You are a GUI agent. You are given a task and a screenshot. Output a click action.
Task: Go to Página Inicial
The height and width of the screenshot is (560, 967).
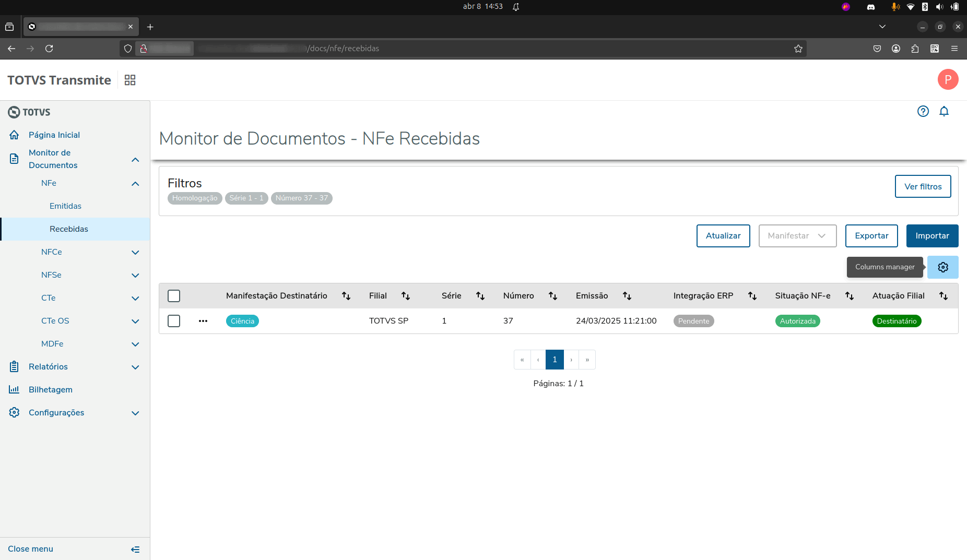tap(54, 135)
